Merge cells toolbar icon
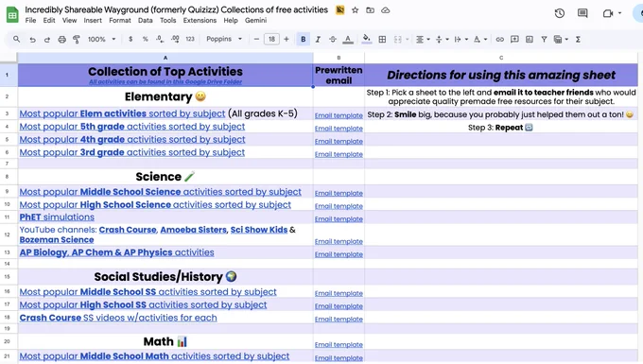This screenshot has width=643, height=364. pos(397,40)
